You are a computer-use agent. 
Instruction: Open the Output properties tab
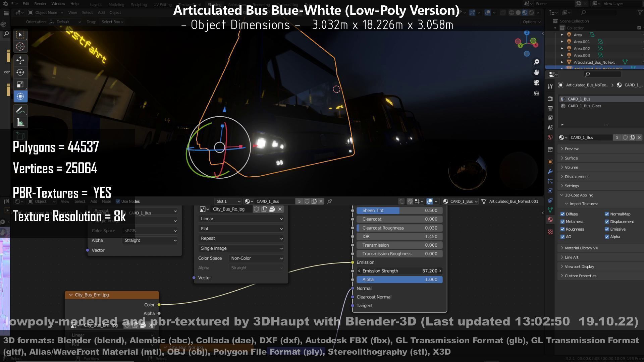(550, 108)
